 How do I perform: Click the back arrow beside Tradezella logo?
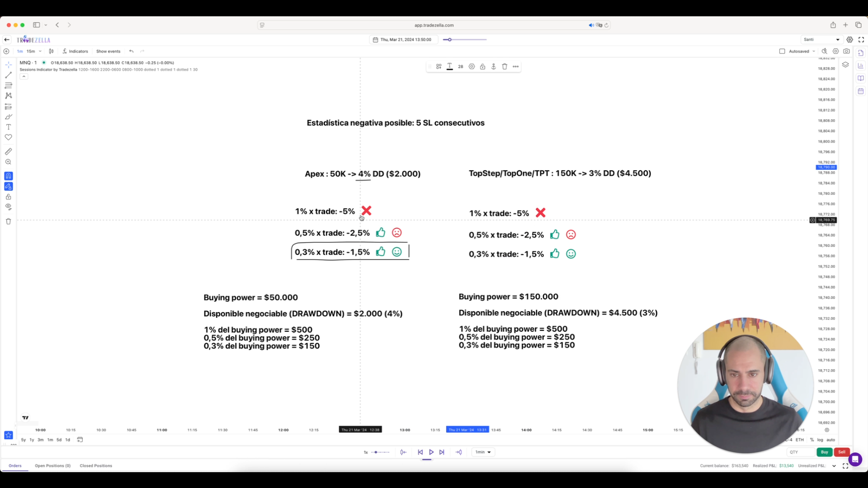click(x=7, y=40)
